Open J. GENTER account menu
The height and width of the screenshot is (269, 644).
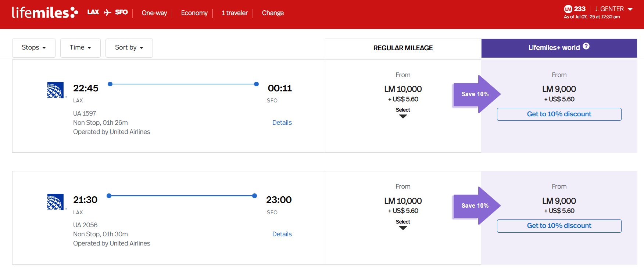(x=613, y=9)
